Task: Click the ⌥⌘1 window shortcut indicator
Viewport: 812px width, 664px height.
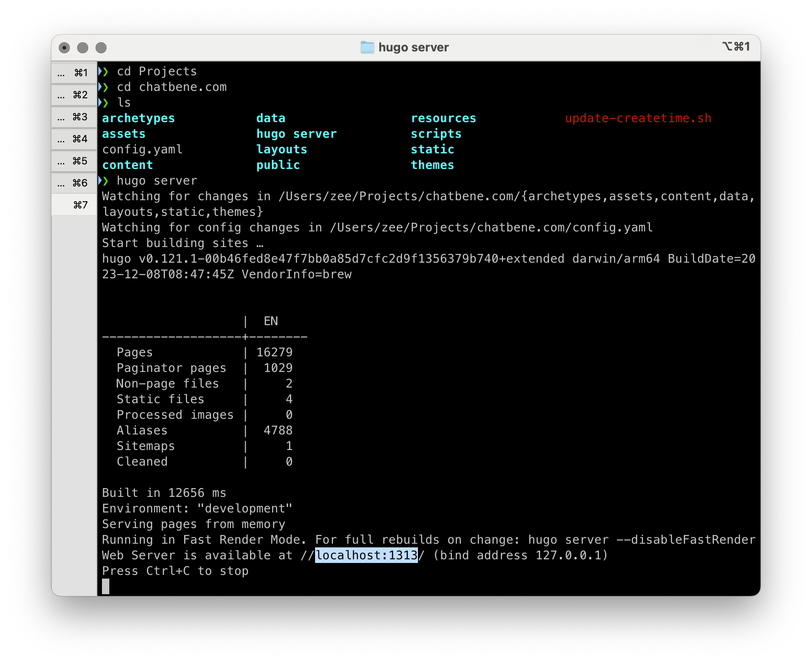Action: pyautogui.click(x=736, y=46)
